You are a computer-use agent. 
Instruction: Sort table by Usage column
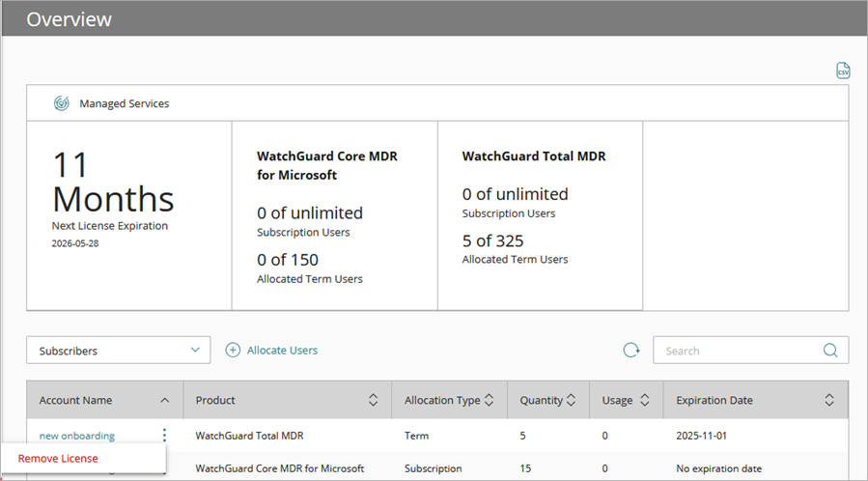pyautogui.click(x=644, y=400)
